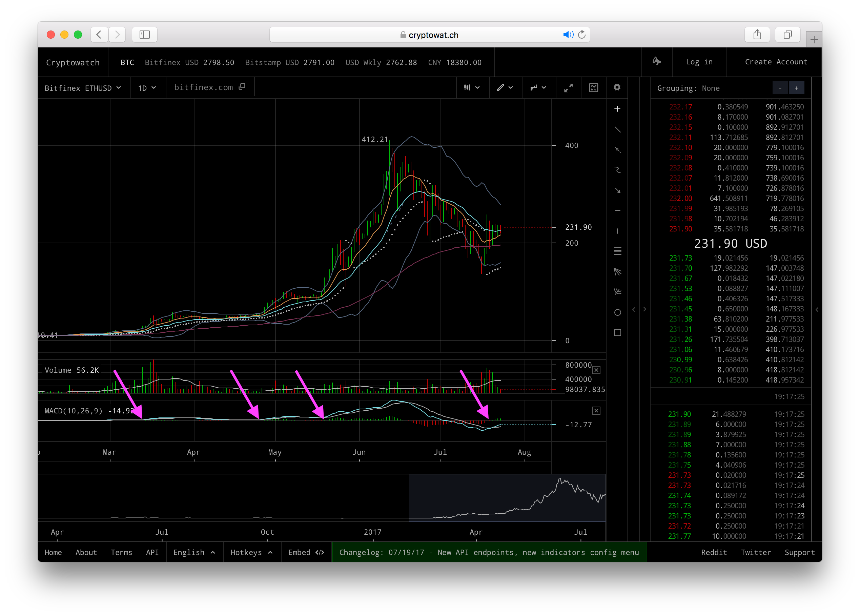Click the Safari address bar
The height and width of the screenshot is (616, 860).
click(429, 35)
